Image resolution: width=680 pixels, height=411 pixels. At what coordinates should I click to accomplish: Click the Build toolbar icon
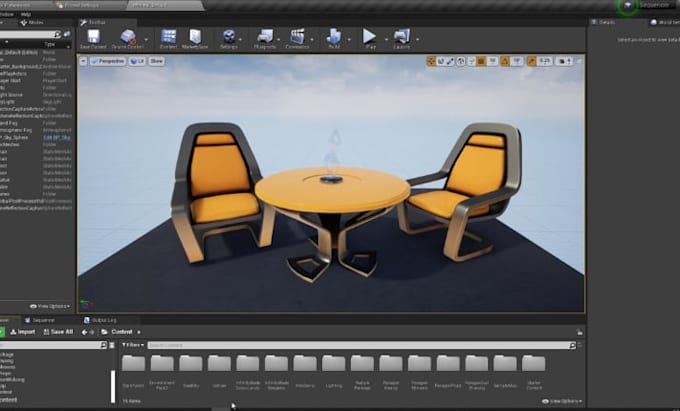click(334, 37)
